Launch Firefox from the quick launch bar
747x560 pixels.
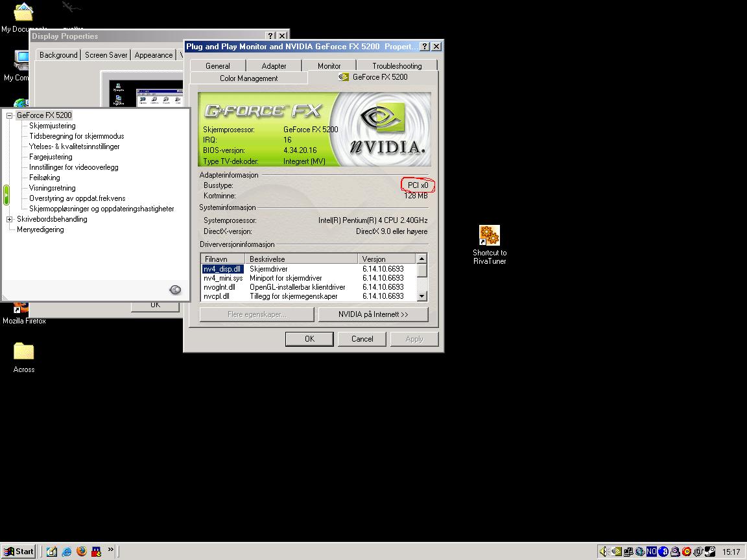point(82,552)
